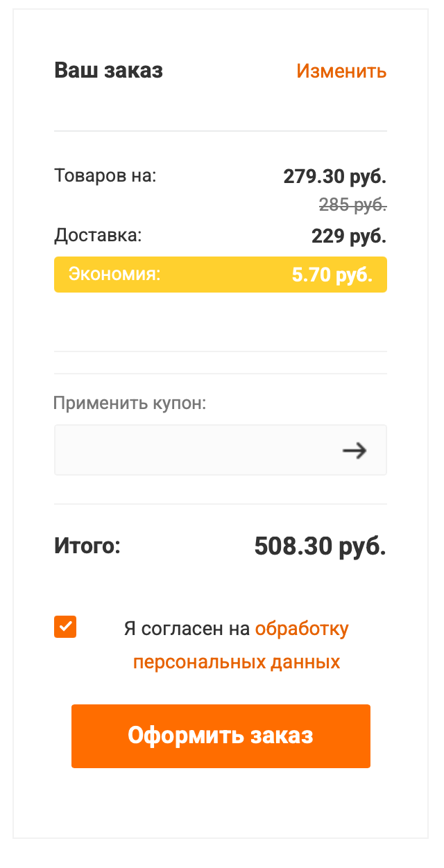Screen dimensions: 444x868
Task: Click the Изменить link to edit order
Action: (x=341, y=71)
